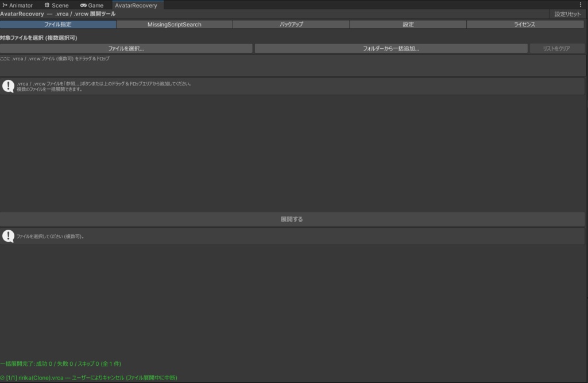Click the 対象ファイルを選択 (複数選択可) label

pos(38,38)
